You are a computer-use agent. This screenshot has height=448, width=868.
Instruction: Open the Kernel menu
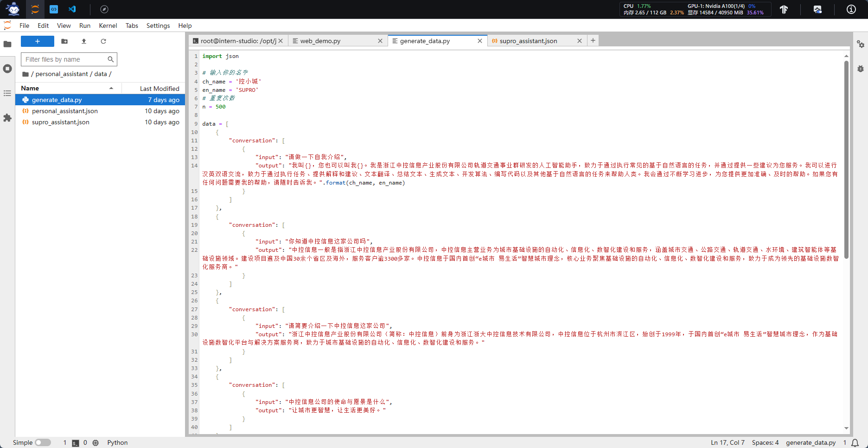108,26
